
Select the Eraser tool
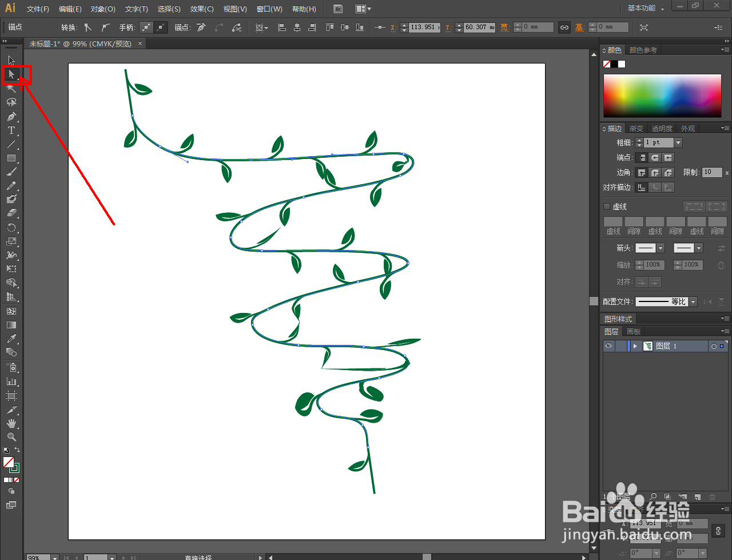point(11,213)
